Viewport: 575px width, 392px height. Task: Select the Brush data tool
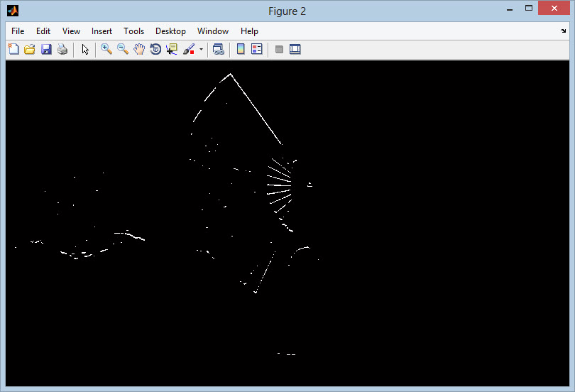[x=189, y=49]
